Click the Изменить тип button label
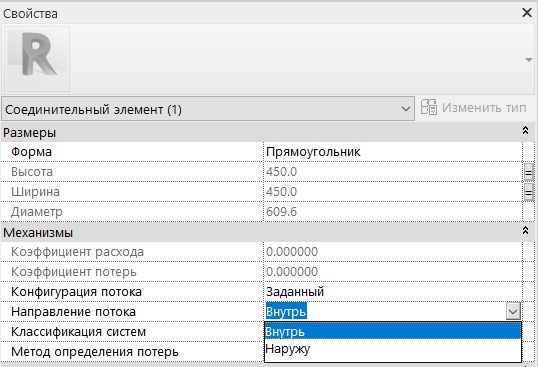The height and width of the screenshot is (367, 538). click(x=484, y=108)
